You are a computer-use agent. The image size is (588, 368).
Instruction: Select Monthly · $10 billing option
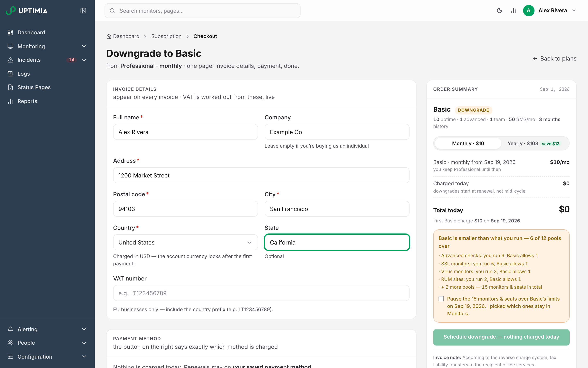[468, 143]
